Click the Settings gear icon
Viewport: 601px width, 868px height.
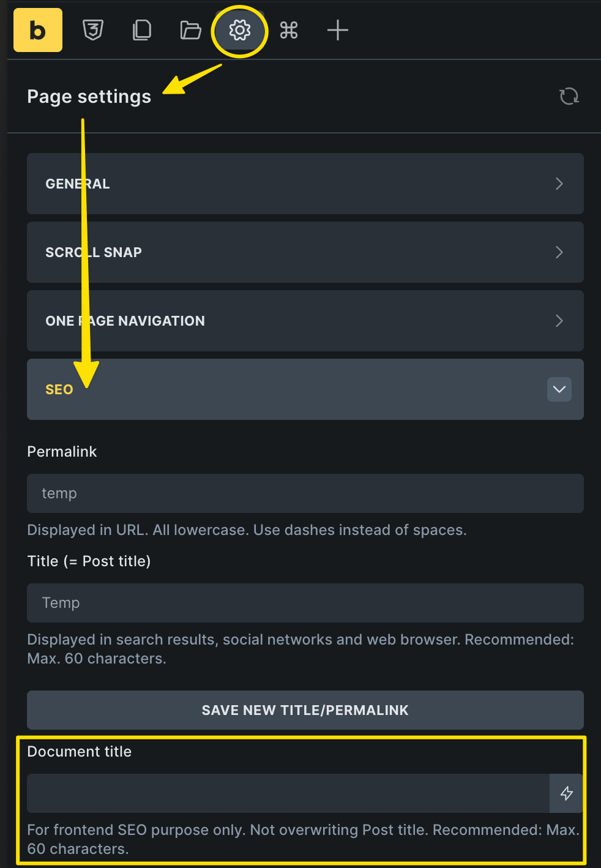click(240, 30)
